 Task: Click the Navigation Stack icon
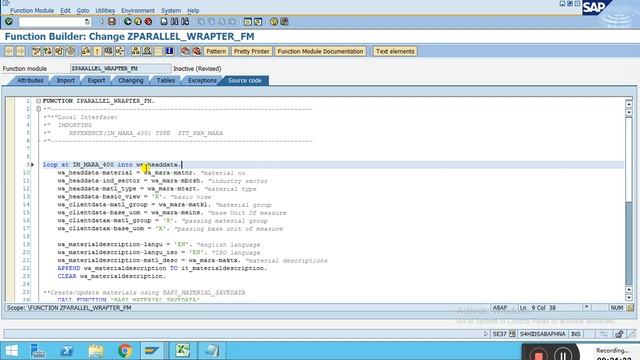(147, 51)
